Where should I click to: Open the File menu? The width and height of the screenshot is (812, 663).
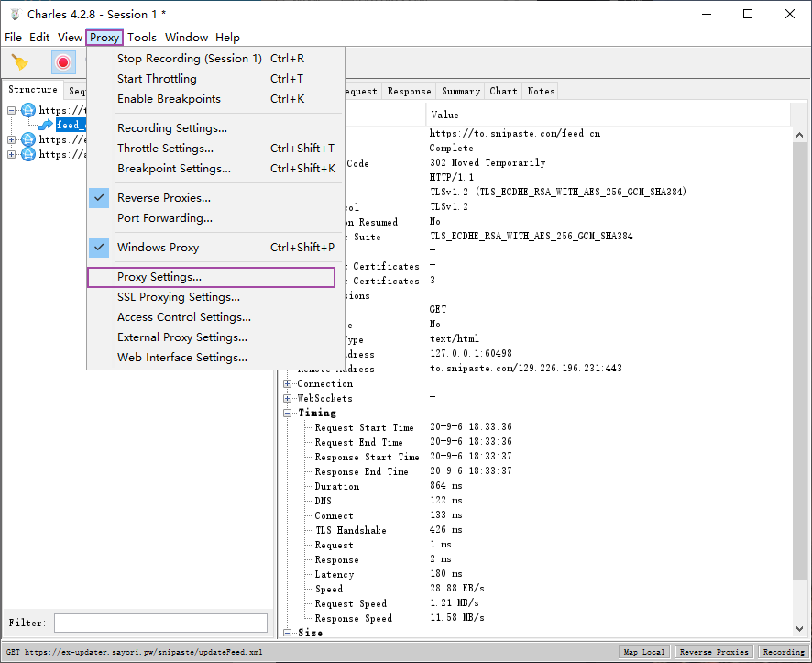click(x=13, y=38)
